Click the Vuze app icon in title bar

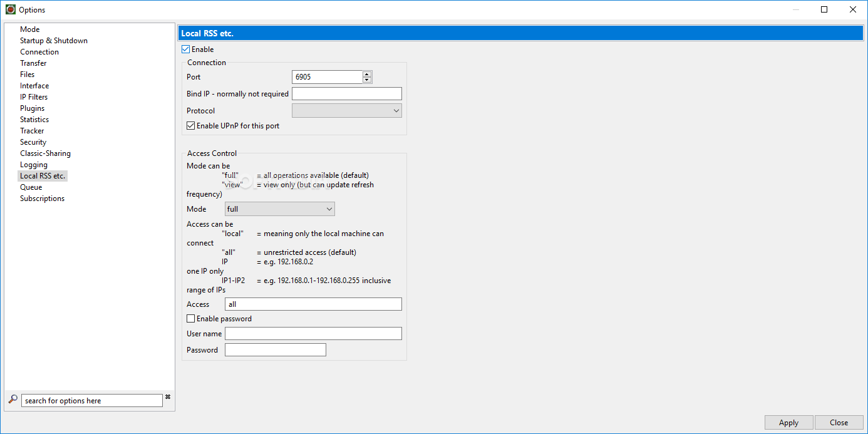[x=11, y=9]
